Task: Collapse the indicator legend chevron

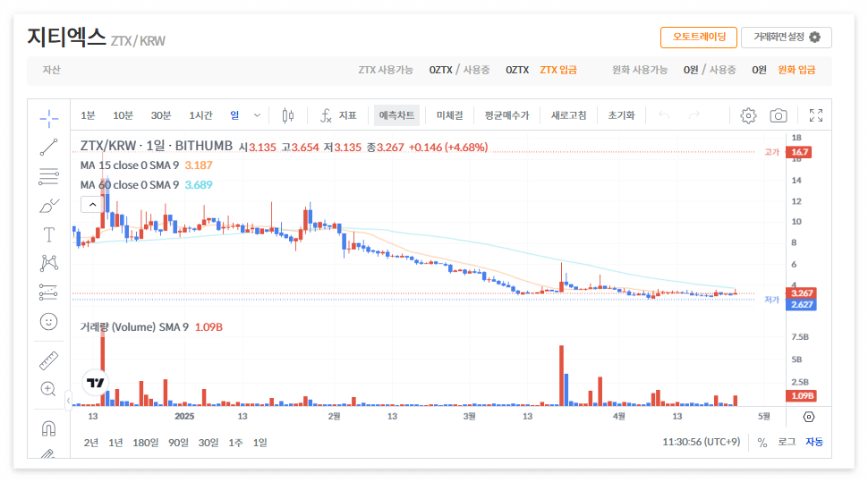Action: 92,204
